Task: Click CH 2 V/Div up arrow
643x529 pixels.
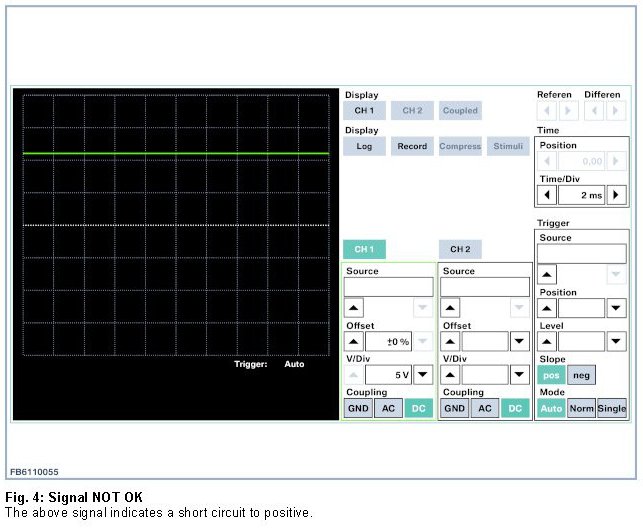Action: click(451, 375)
